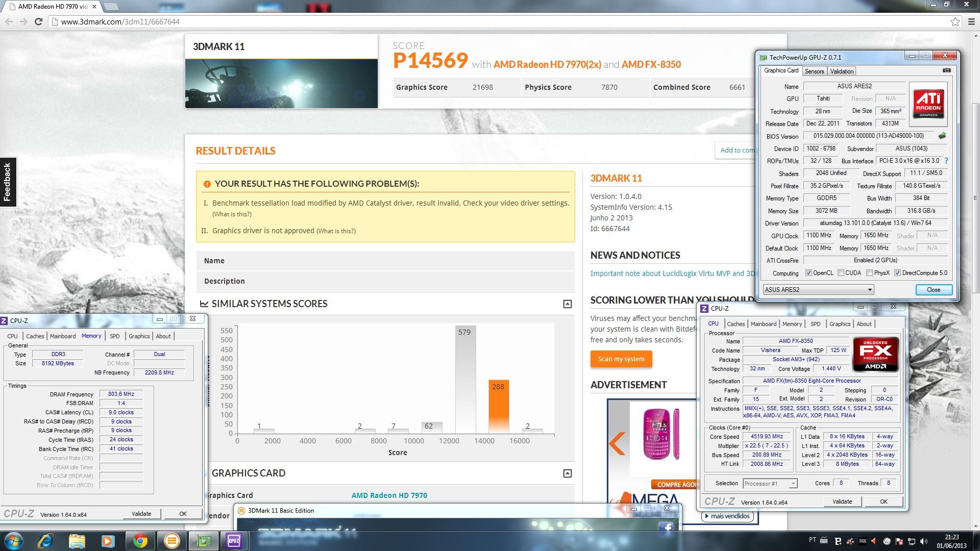Click the orange 288 score bar
This screenshot has height=551, width=980.
click(x=498, y=407)
